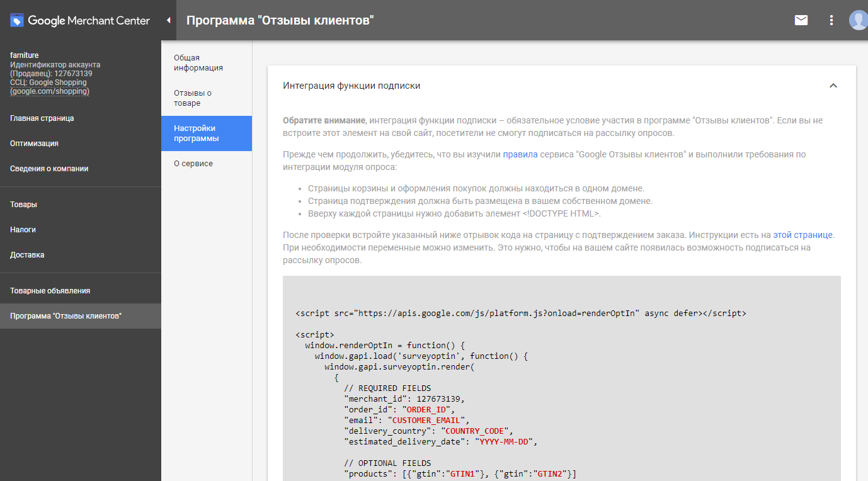Screen dimensions: 868x481
Task: Open the О сервисе tab
Action: 193,164
